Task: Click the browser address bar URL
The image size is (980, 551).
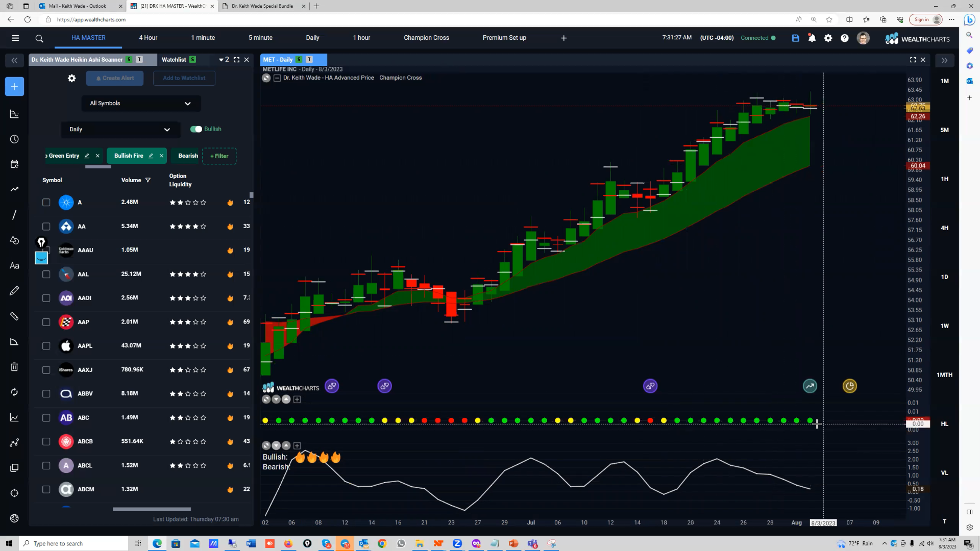Action: [x=91, y=19]
